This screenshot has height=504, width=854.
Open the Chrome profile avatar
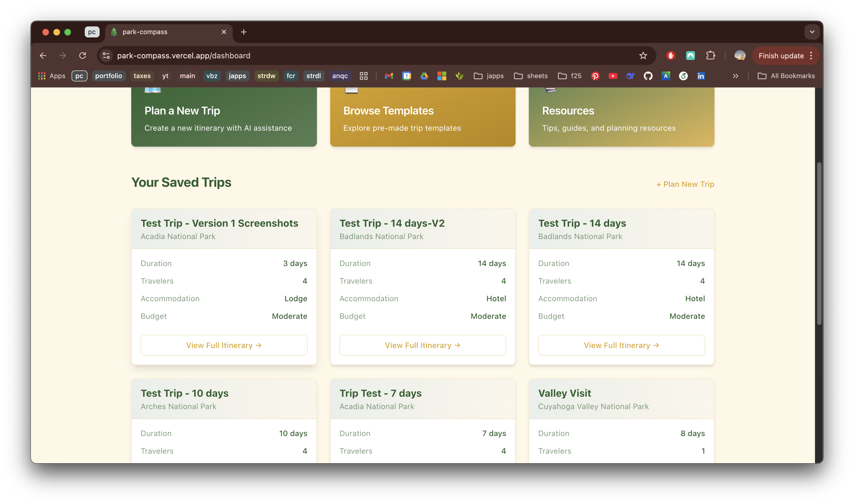pyautogui.click(x=740, y=56)
